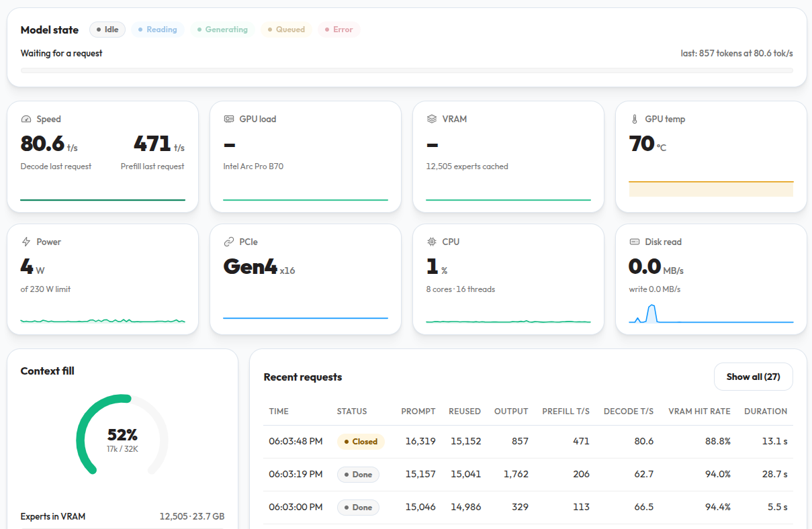This screenshot has width=812, height=529.
Task: Click the REUSED column header
Action: pos(465,412)
